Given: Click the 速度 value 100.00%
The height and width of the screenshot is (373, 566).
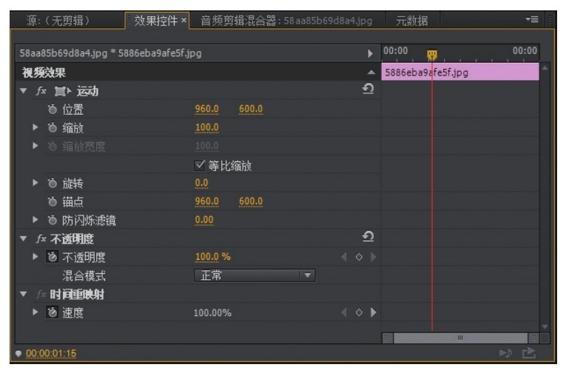Looking at the screenshot, I should [212, 313].
